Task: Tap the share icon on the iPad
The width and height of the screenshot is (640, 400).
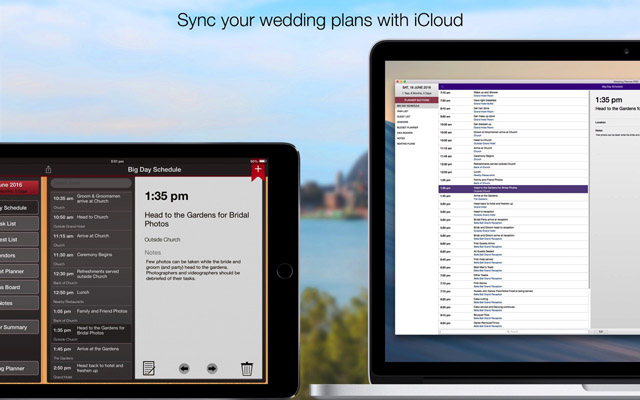Action: coord(48,169)
